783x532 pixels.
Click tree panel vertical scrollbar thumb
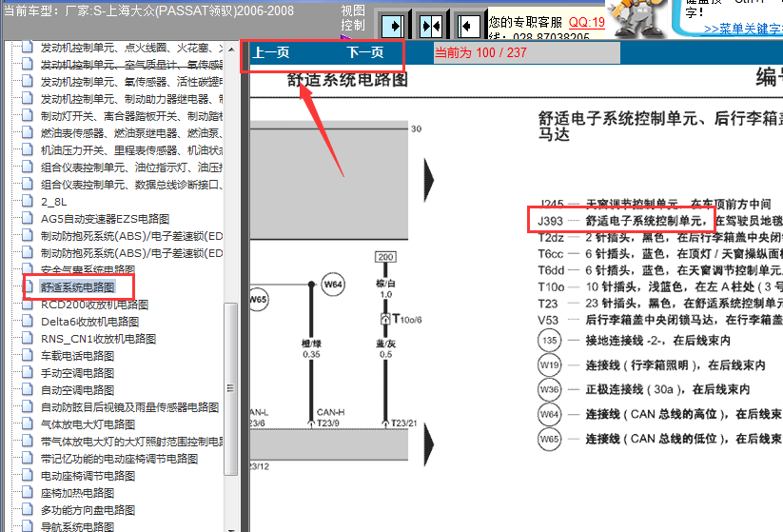(230, 388)
